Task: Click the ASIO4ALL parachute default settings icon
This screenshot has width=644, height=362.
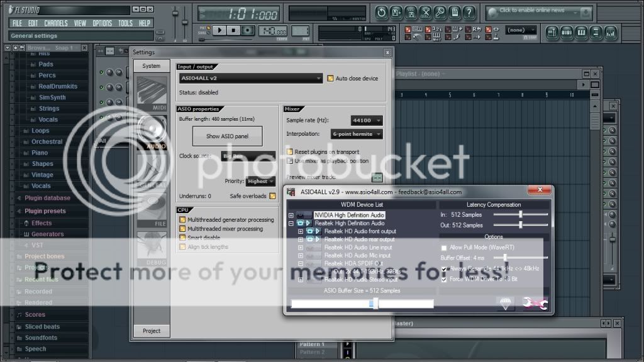Action: tap(505, 304)
